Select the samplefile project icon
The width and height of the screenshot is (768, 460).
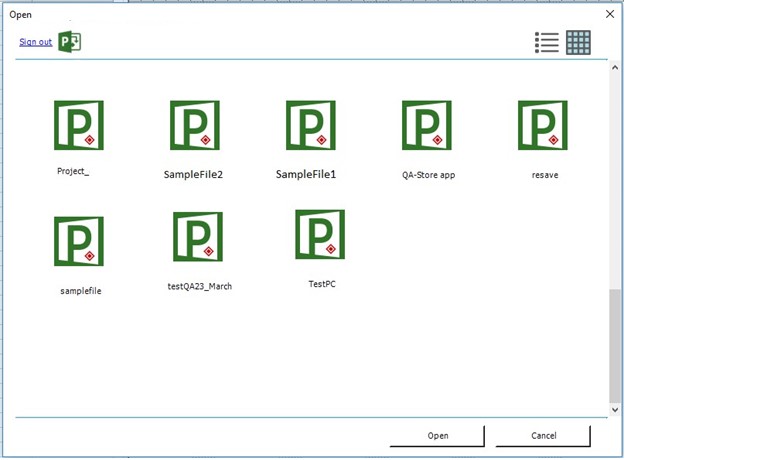click(79, 241)
